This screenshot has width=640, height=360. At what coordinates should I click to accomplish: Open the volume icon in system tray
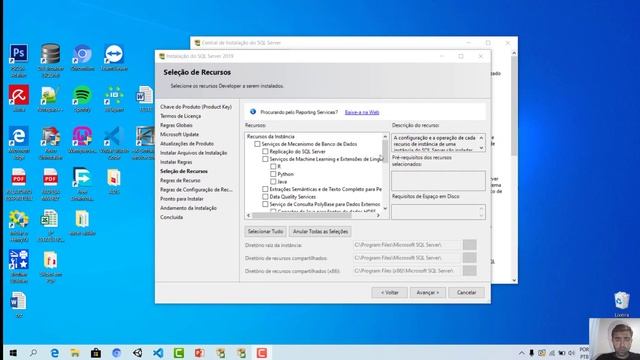571,353
